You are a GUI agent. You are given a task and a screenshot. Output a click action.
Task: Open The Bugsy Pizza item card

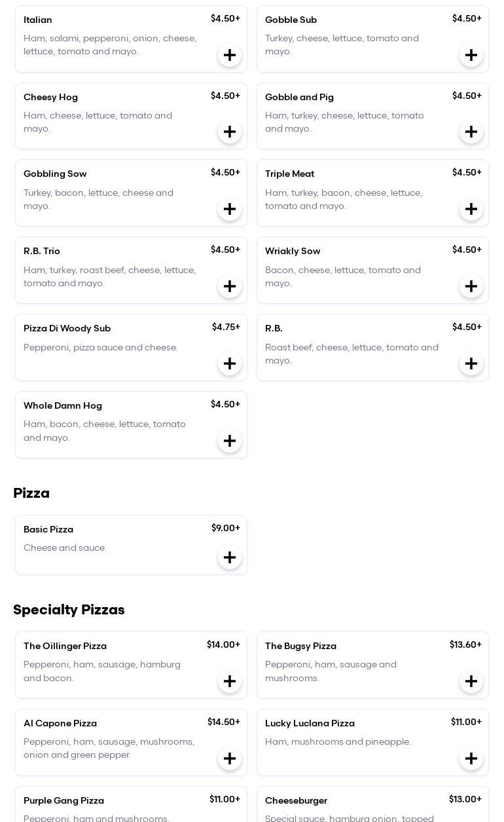click(x=353, y=665)
